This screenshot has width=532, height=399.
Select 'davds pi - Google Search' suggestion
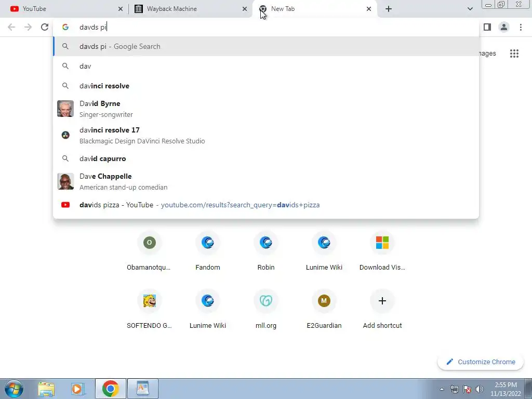(x=266, y=46)
